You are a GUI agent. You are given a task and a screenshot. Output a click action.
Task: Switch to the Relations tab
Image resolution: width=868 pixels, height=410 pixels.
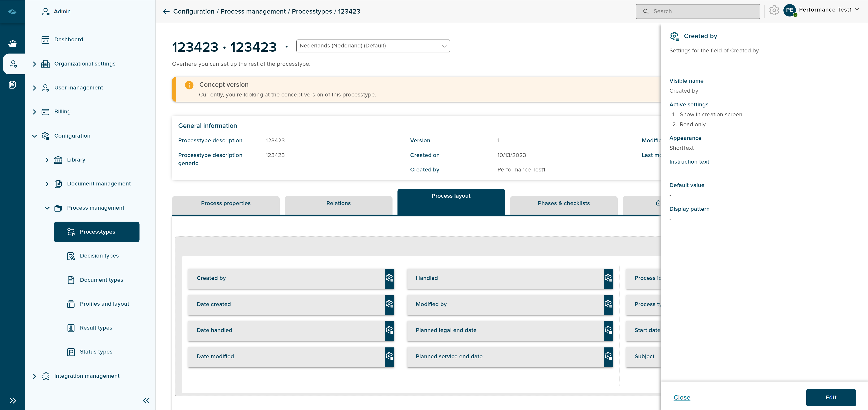(338, 204)
